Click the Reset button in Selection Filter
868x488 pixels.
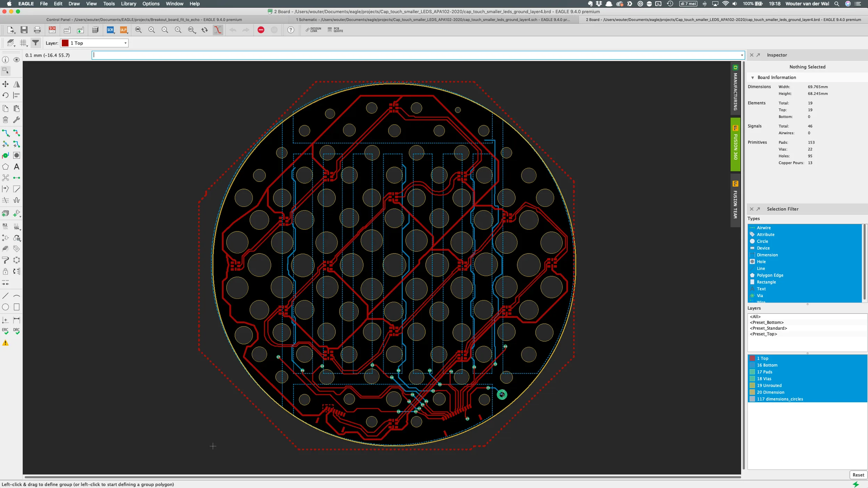858,475
